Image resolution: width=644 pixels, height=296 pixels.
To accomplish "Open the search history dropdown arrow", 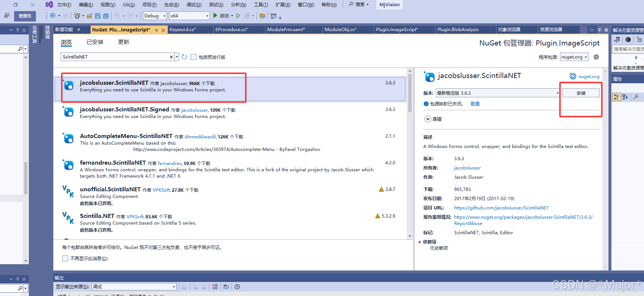I will tap(177, 57).
